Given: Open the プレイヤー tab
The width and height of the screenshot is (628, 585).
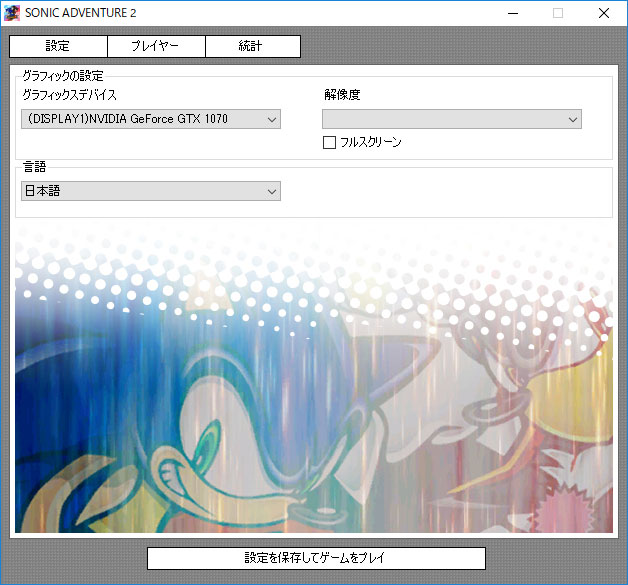Looking at the screenshot, I should point(156,46).
